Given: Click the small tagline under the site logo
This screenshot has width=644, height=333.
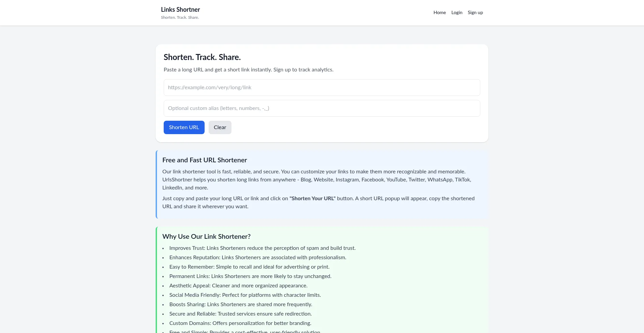Looking at the screenshot, I should pyautogui.click(x=180, y=17).
